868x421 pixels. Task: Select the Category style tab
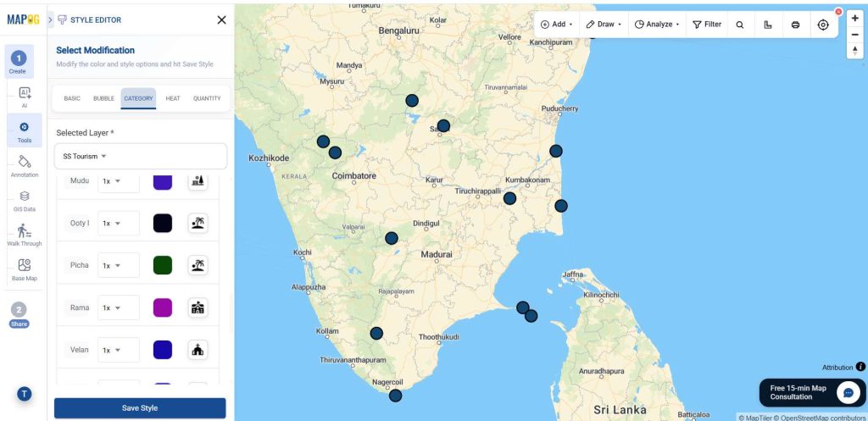[x=138, y=98]
